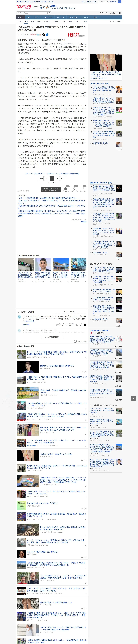
Task: Open ranking item 1 ホリエモン、参政党・神谷代表
Action: pyautogui.click(x=104, y=90)
